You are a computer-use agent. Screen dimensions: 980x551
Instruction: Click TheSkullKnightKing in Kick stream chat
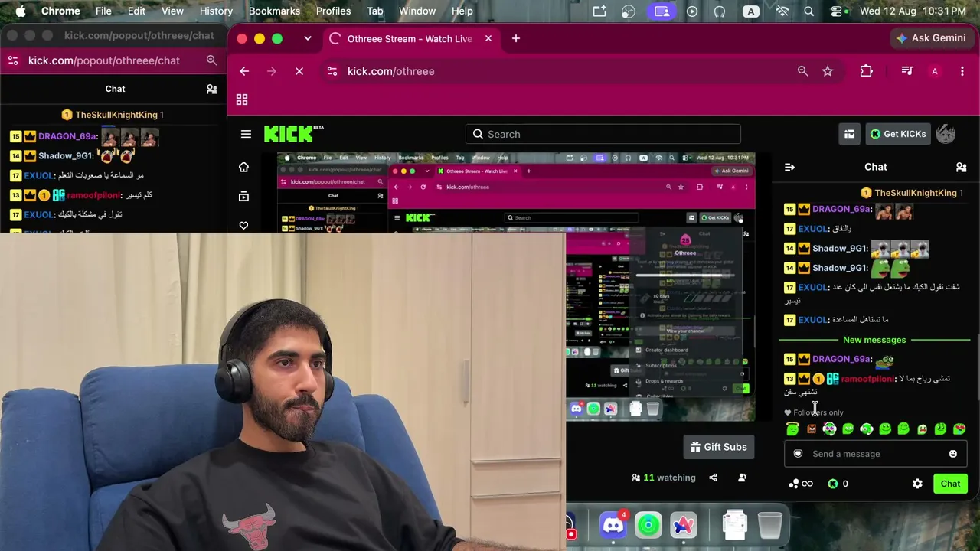coord(916,193)
